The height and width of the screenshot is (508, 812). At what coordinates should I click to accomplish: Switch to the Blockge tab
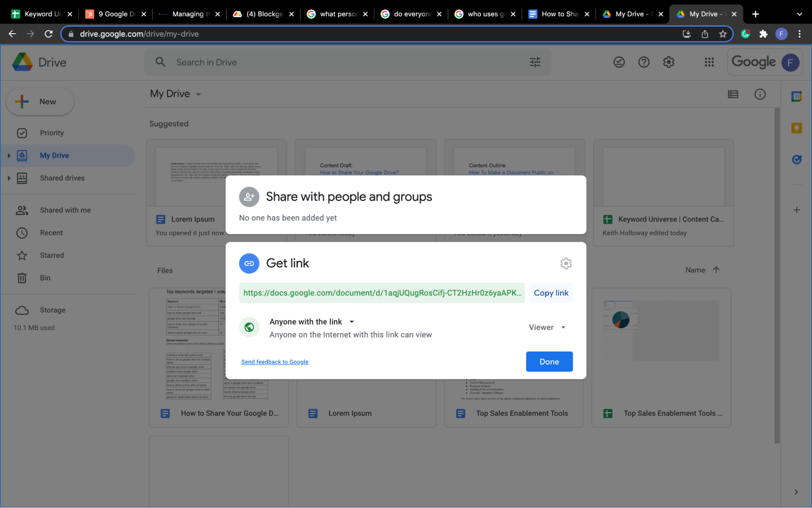263,14
